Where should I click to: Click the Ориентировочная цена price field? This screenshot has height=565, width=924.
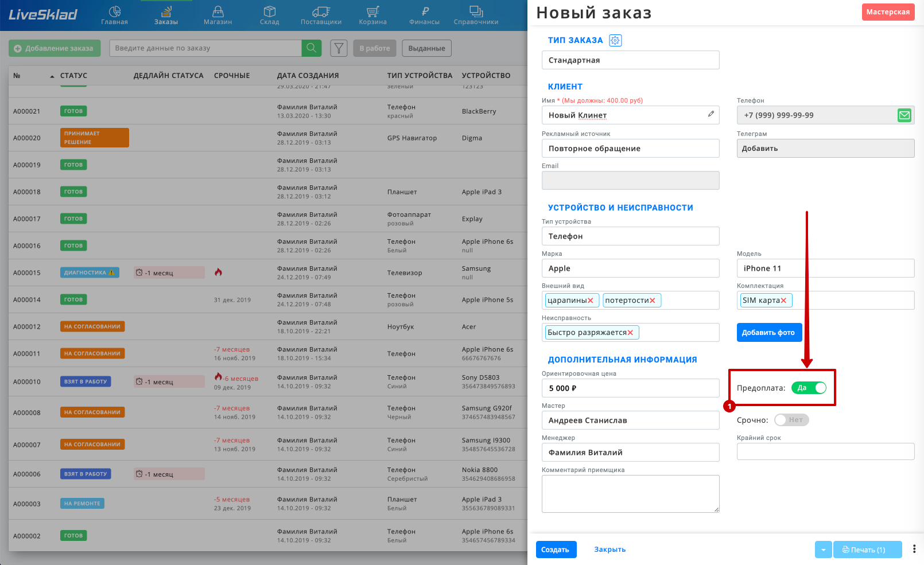[x=630, y=388]
